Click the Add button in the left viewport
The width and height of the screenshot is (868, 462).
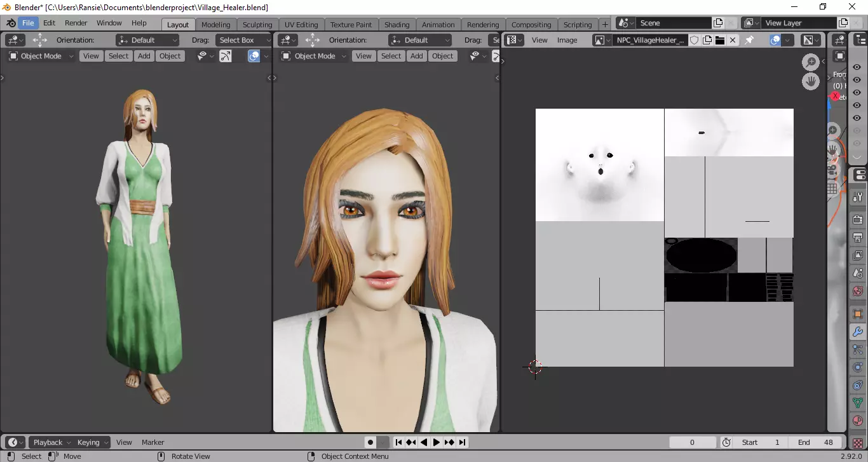(x=144, y=56)
